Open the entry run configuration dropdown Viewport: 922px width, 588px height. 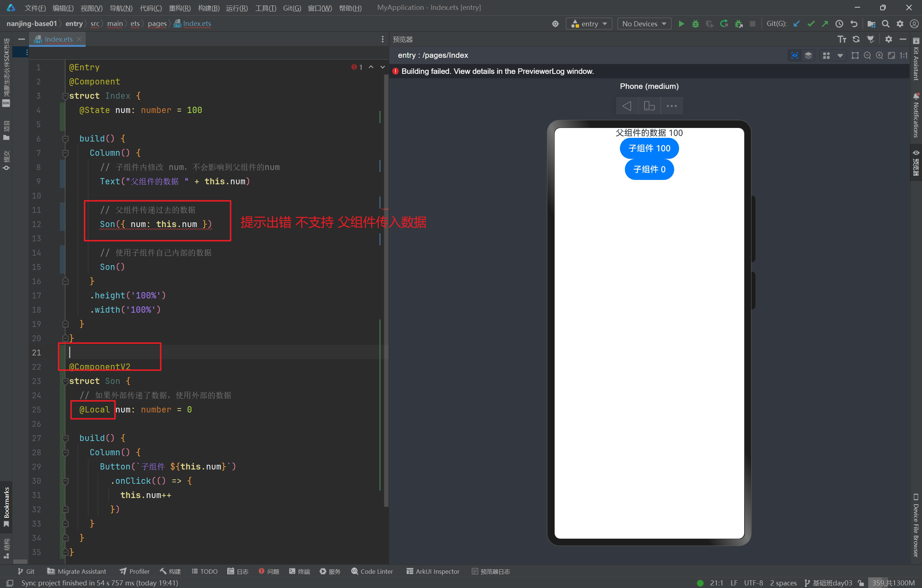click(589, 24)
